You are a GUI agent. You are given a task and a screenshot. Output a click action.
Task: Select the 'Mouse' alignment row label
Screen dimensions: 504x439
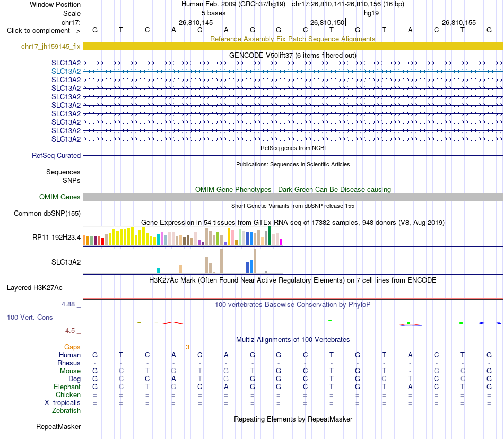coord(70,371)
